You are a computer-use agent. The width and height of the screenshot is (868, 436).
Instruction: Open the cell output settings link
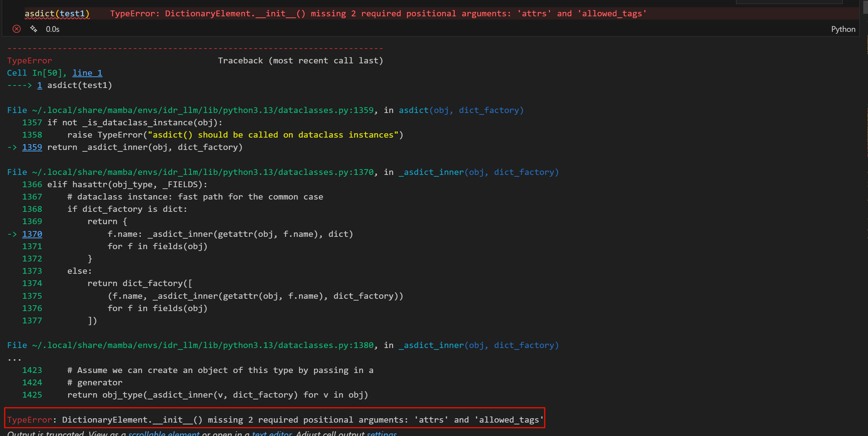pos(382,433)
